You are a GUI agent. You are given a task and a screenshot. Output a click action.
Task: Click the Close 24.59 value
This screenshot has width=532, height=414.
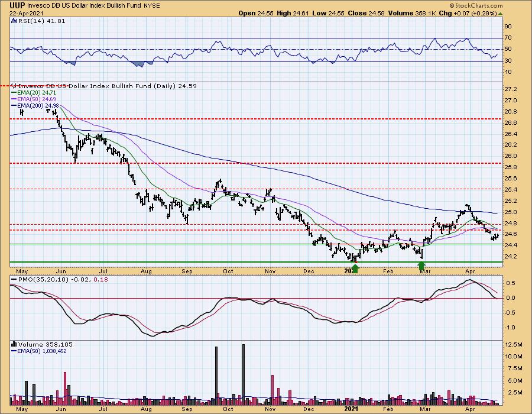point(366,13)
